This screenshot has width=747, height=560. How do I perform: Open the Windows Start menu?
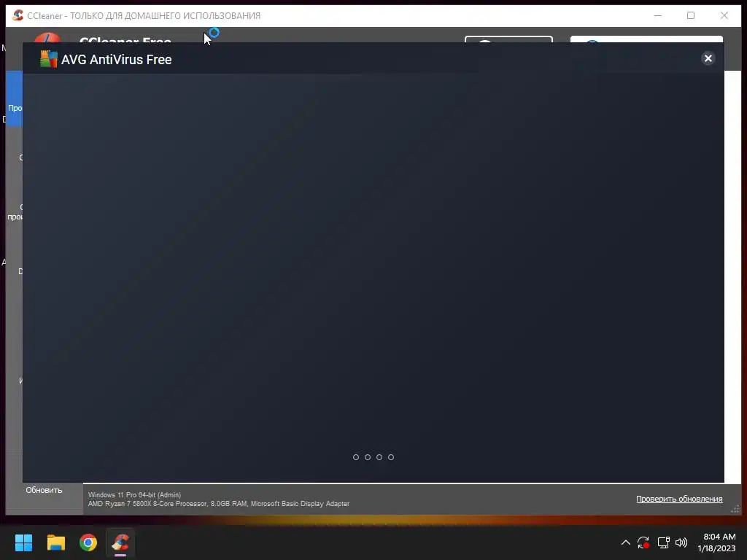(23, 542)
